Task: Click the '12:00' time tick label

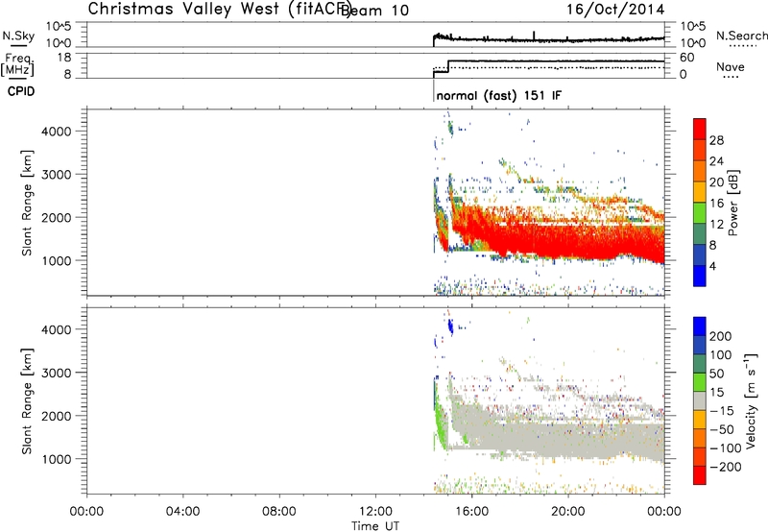Action: click(375, 512)
